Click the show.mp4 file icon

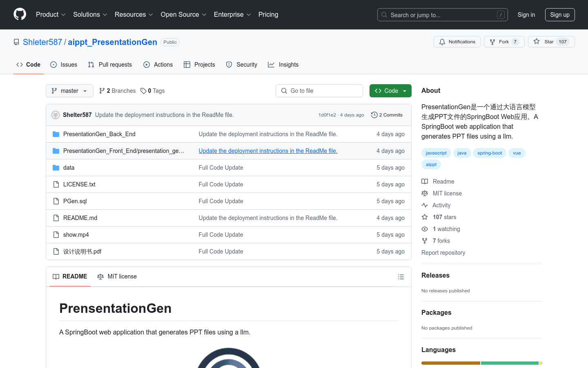56,235
